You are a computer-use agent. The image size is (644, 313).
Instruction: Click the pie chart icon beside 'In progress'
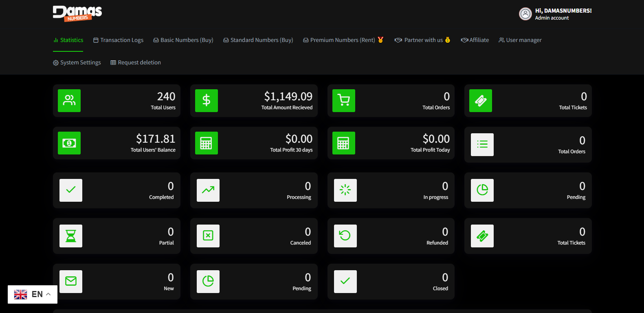pyautogui.click(x=482, y=190)
